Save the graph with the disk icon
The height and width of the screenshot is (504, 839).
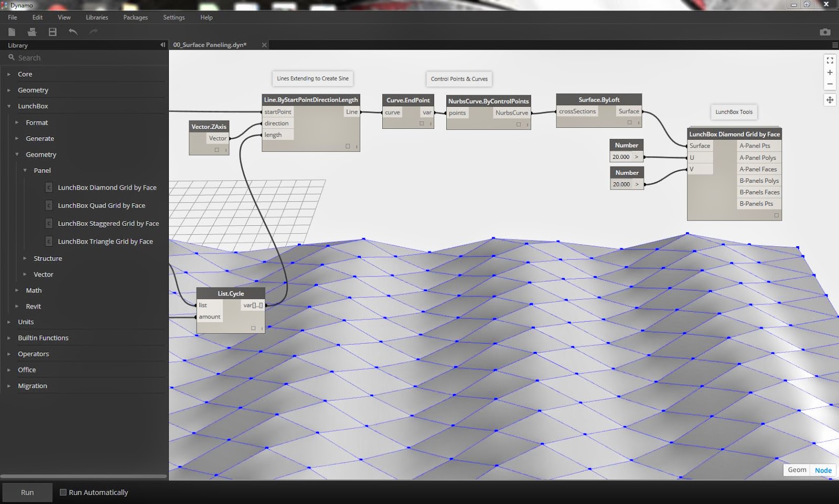[52, 32]
